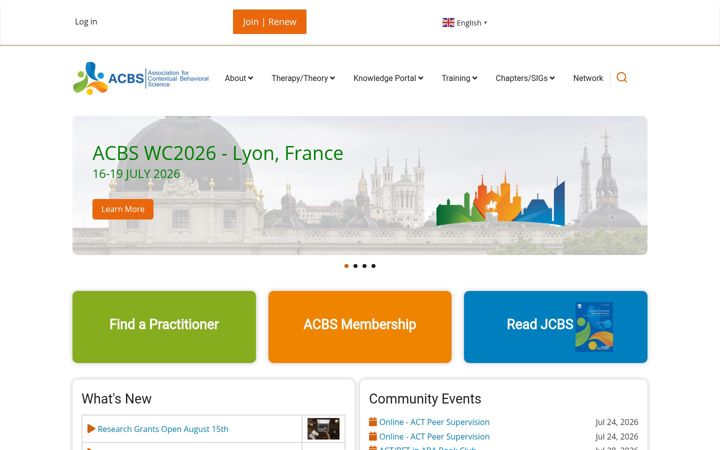Image resolution: width=720 pixels, height=450 pixels.
Task: Select the fourth carousel slide dot
Action: (x=373, y=266)
